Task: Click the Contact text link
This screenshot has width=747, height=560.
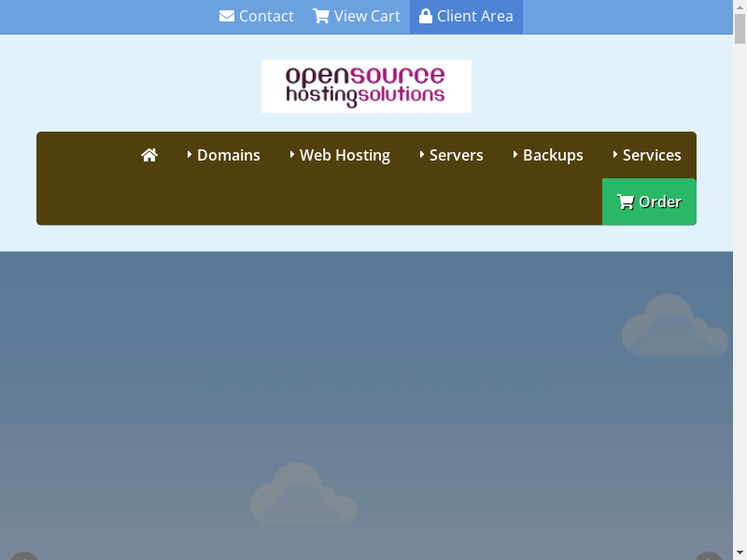Action: click(x=266, y=17)
